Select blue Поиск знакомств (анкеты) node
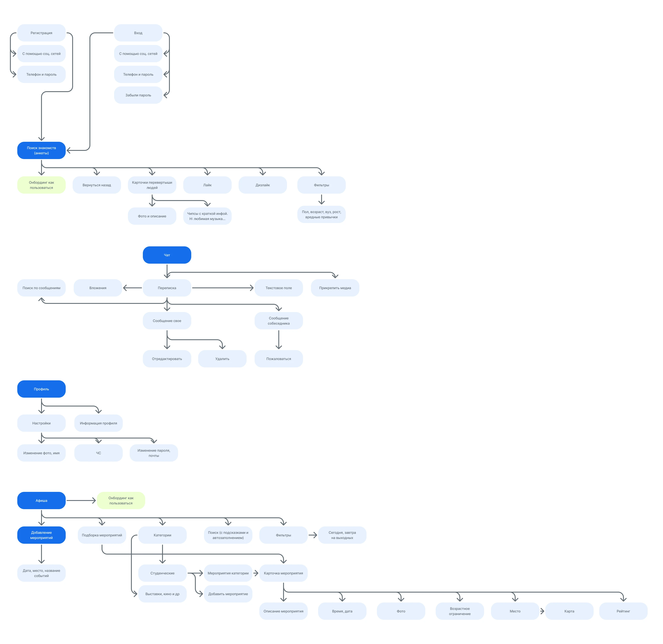The height and width of the screenshot is (644, 663). pyautogui.click(x=41, y=150)
